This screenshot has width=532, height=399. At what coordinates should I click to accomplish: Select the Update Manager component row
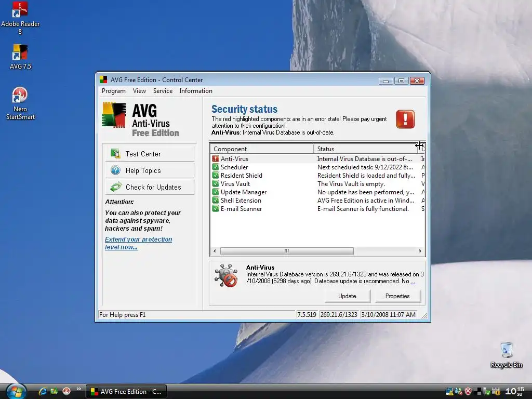(317, 192)
